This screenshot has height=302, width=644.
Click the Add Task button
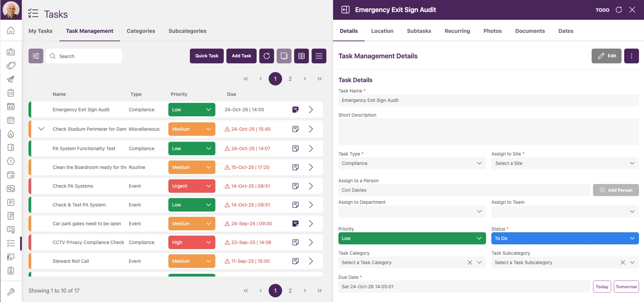(x=241, y=56)
